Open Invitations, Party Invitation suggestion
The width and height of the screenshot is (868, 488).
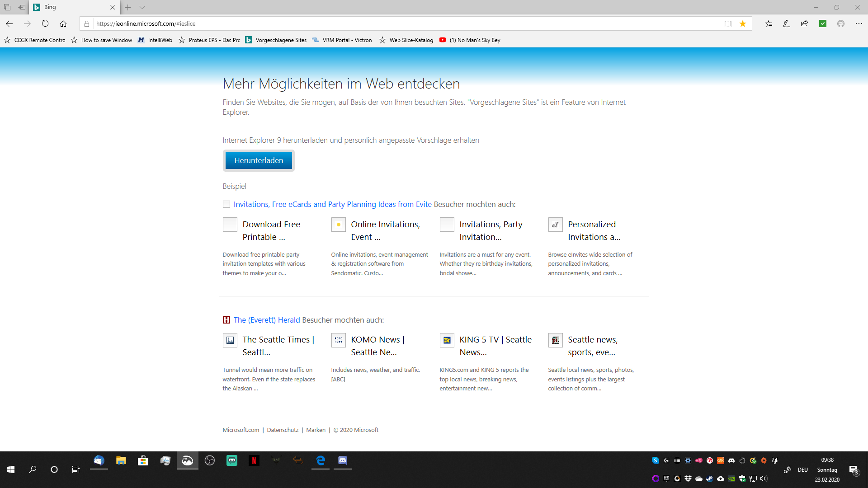[491, 230]
